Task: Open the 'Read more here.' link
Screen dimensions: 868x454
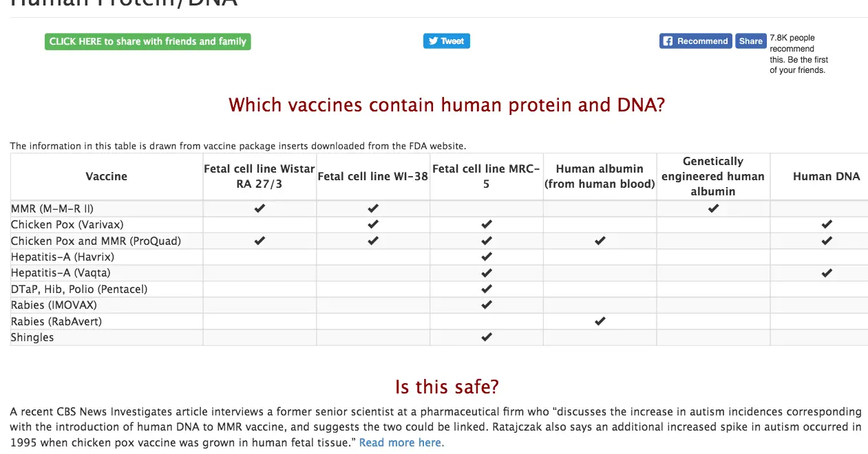Action: [401, 442]
